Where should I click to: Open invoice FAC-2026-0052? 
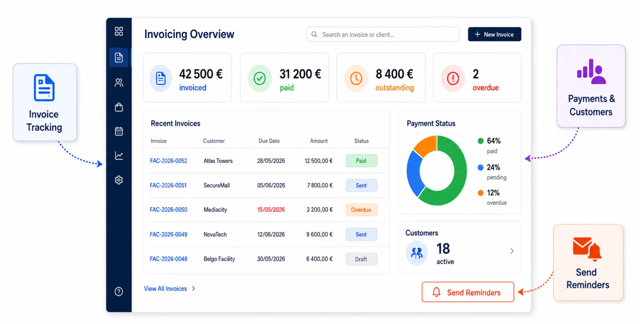(x=169, y=161)
